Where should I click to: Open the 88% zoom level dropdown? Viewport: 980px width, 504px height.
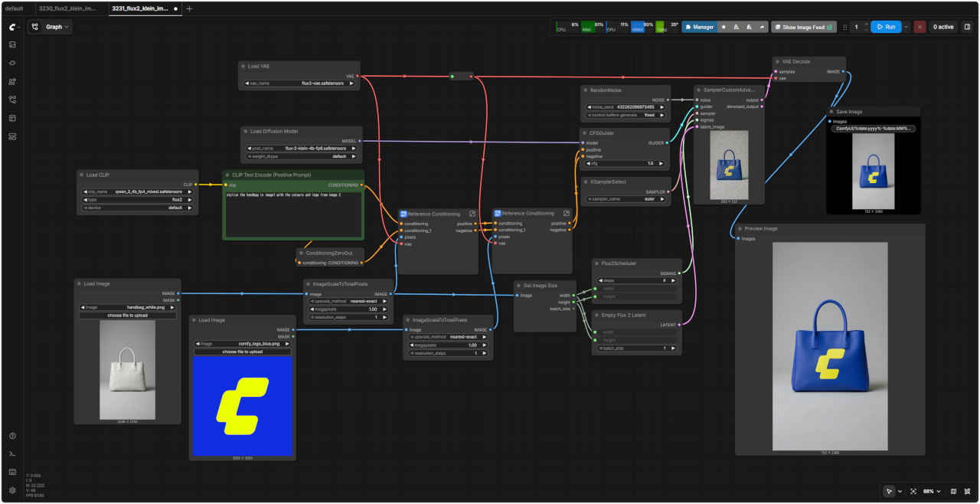(x=932, y=491)
